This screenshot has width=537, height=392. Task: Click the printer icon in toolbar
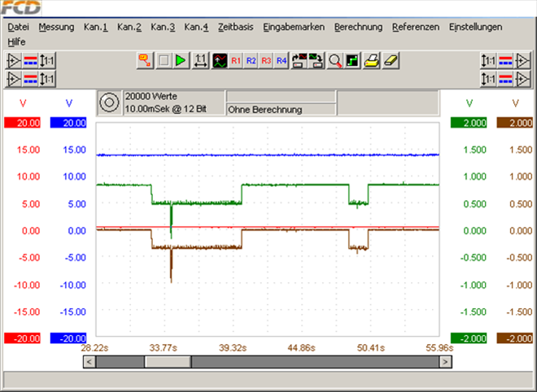click(371, 61)
